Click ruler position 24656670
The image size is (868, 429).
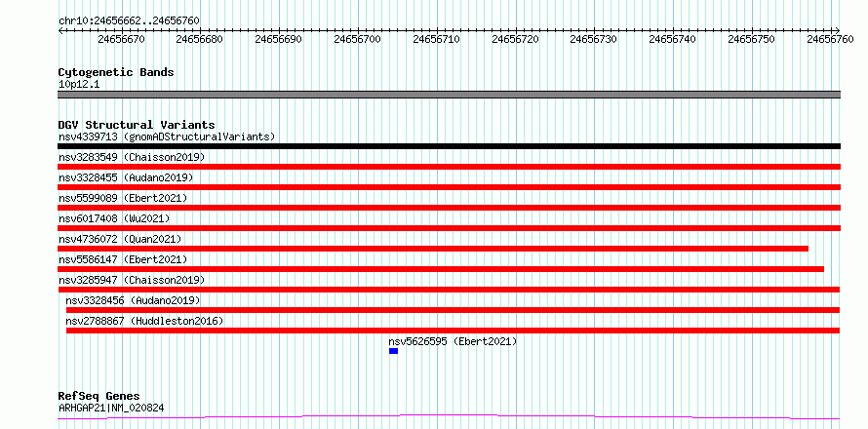click(x=121, y=39)
